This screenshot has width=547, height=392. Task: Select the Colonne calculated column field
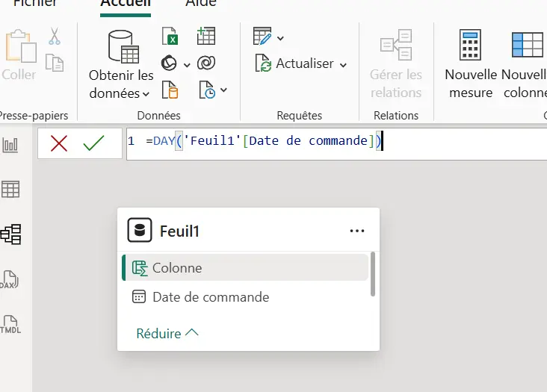(245, 267)
